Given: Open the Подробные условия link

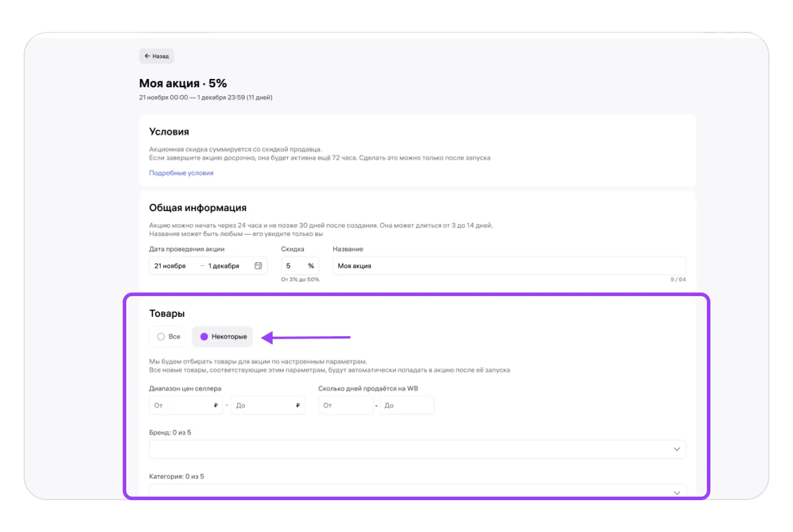Looking at the screenshot, I should 181,173.
